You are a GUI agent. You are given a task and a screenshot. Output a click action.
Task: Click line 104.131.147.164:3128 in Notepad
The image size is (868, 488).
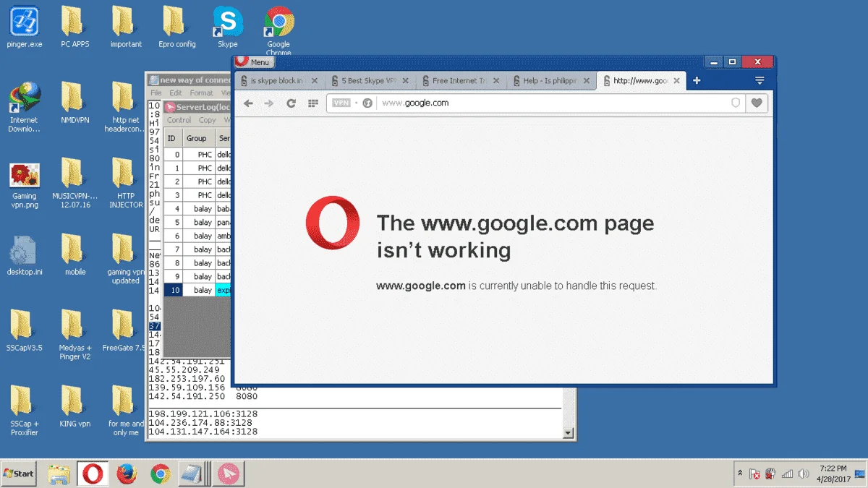click(x=203, y=432)
